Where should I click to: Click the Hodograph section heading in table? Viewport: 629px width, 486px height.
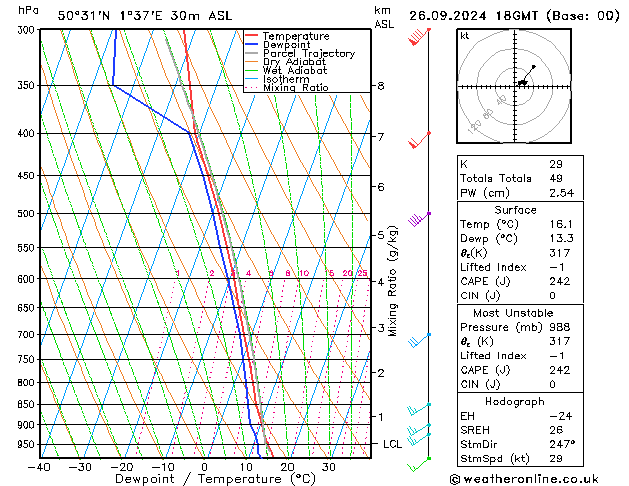pos(515,401)
